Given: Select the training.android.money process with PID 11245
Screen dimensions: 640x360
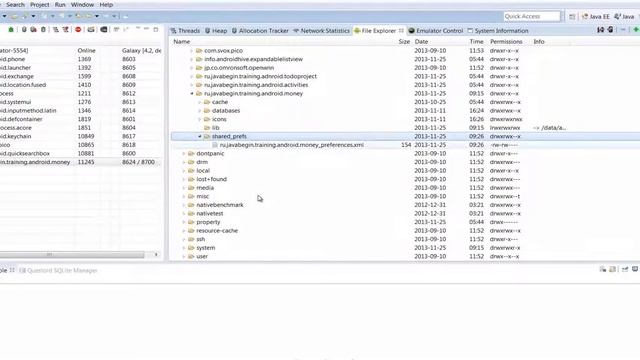Looking at the screenshot, I should 81,162.
